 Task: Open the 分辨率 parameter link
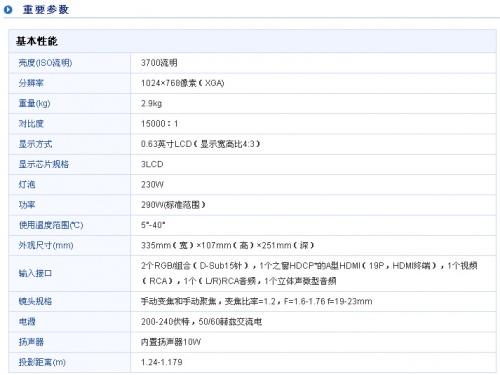31,83
